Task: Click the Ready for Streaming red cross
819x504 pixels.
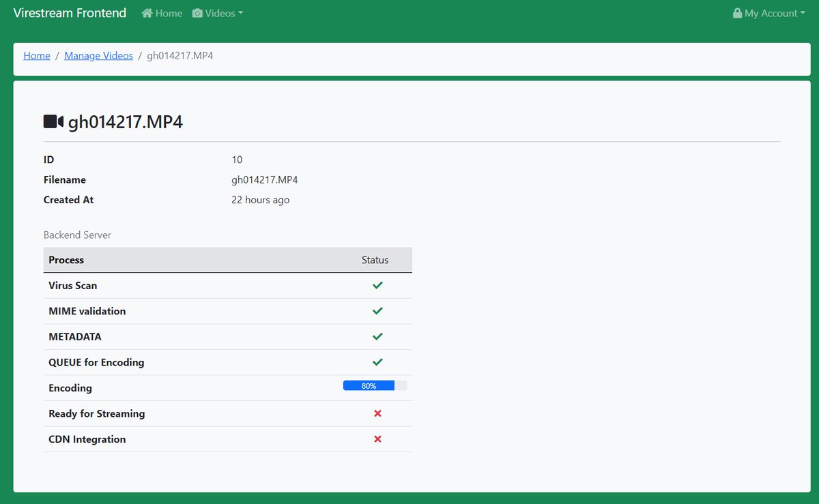Action: pos(377,413)
